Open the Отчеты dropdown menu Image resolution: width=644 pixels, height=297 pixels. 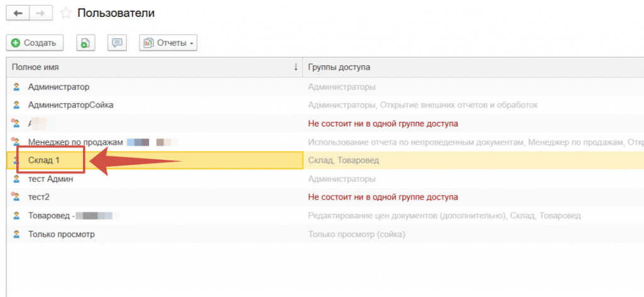pyautogui.click(x=169, y=43)
